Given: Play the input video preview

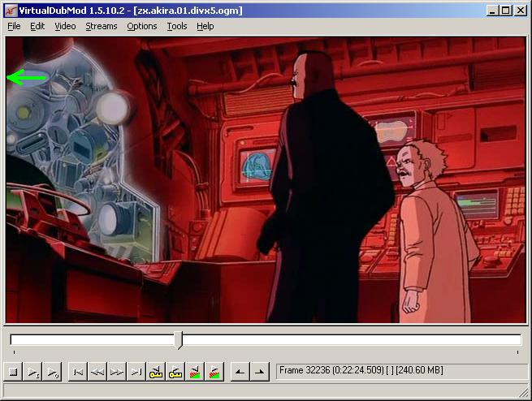Looking at the screenshot, I should [x=32, y=372].
